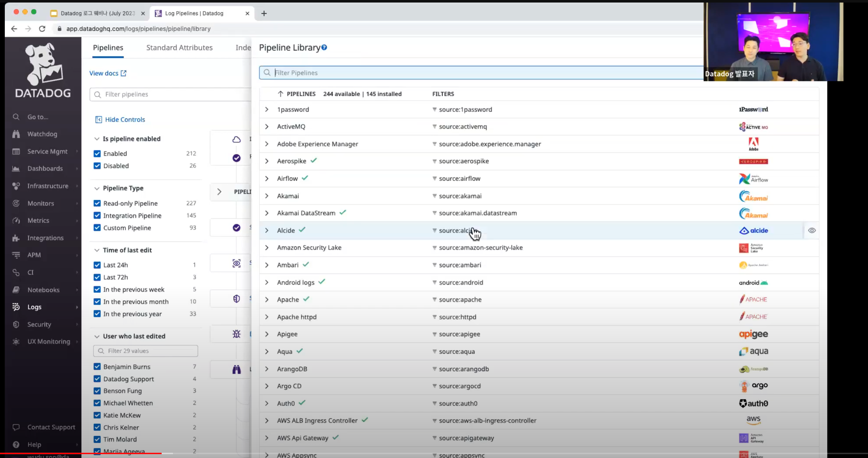
Task: Click the video progress bar
Action: click(x=434, y=453)
